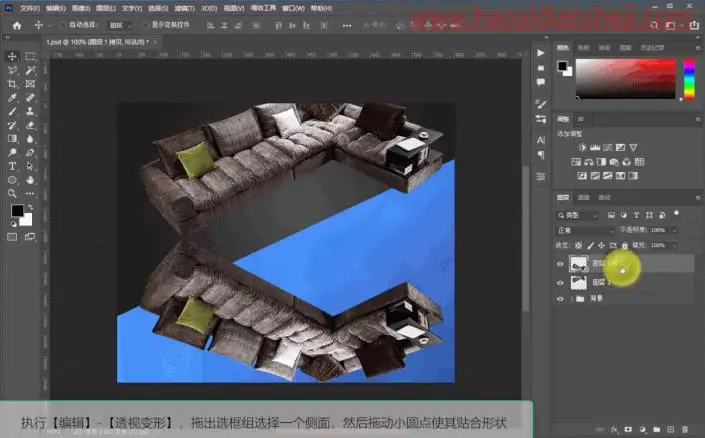Select the Crop tool

click(x=12, y=84)
